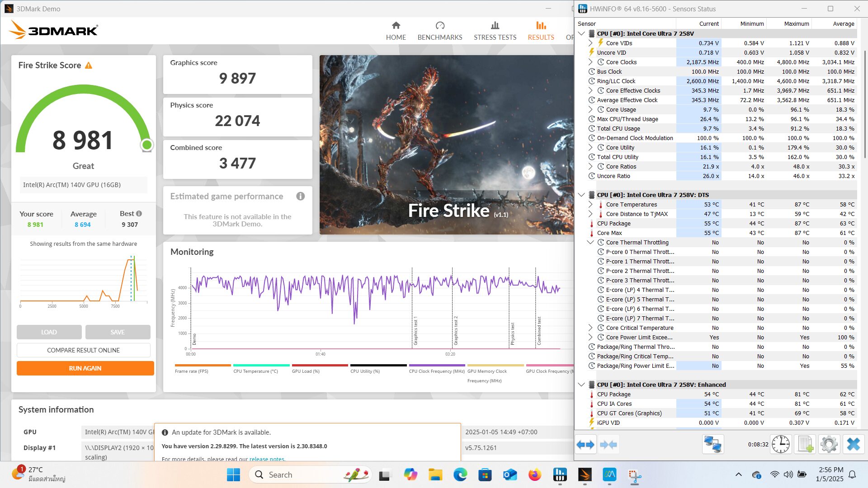
Task: Open Snipping Tool from the taskbar
Action: coord(634,475)
